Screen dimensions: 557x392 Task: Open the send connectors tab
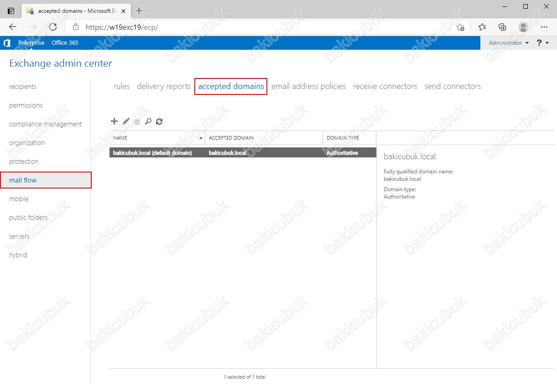453,86
